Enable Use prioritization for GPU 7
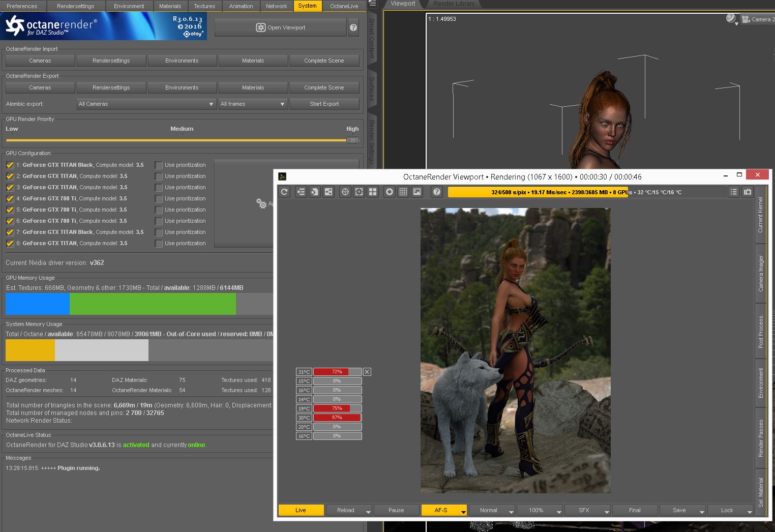775x532 pixels. pos(159,232)
